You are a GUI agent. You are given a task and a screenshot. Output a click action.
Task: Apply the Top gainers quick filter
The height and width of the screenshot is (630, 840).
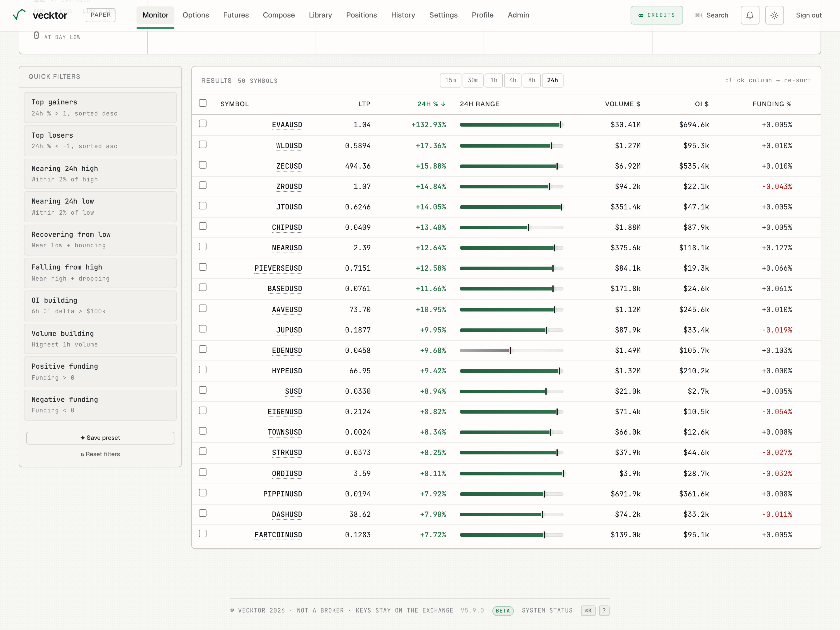coord(100,107)
